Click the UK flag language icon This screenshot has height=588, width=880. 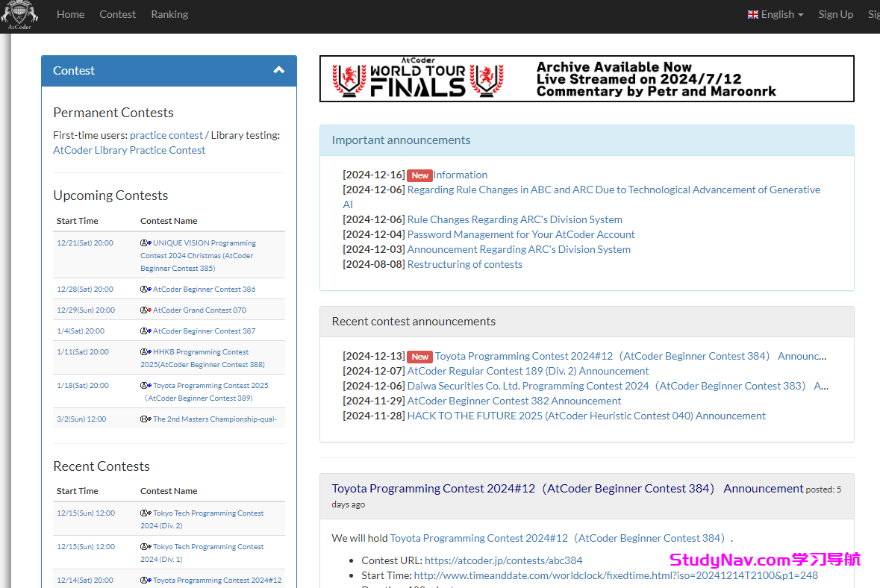pyautogui.click(x=752, y=15)
